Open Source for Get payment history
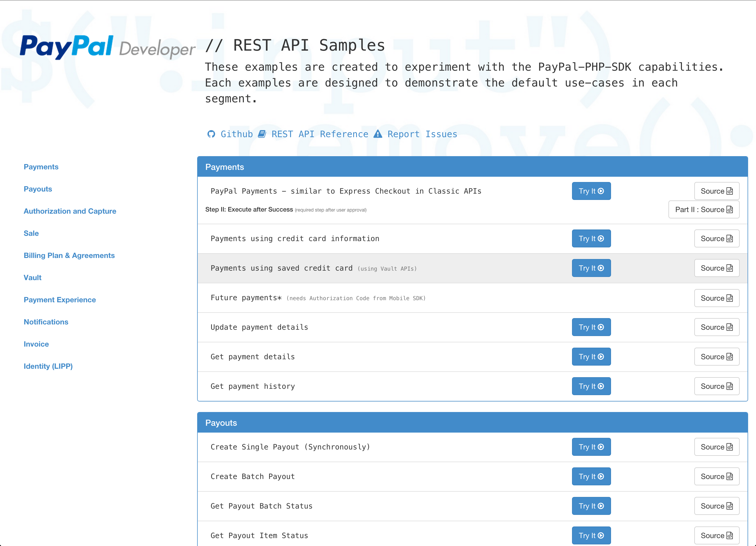This screenshot has width=756, height=546. click(717, 386)
